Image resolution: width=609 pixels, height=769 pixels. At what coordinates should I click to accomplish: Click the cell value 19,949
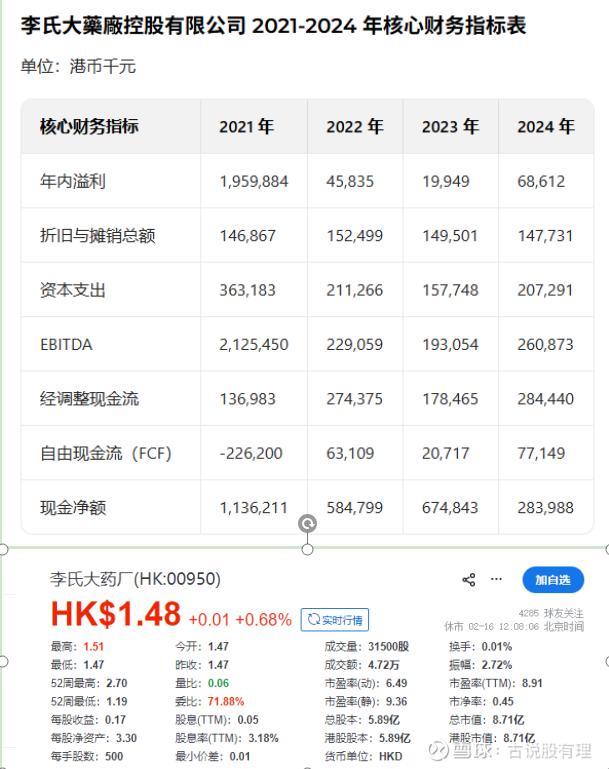click(x=446, y=182)
